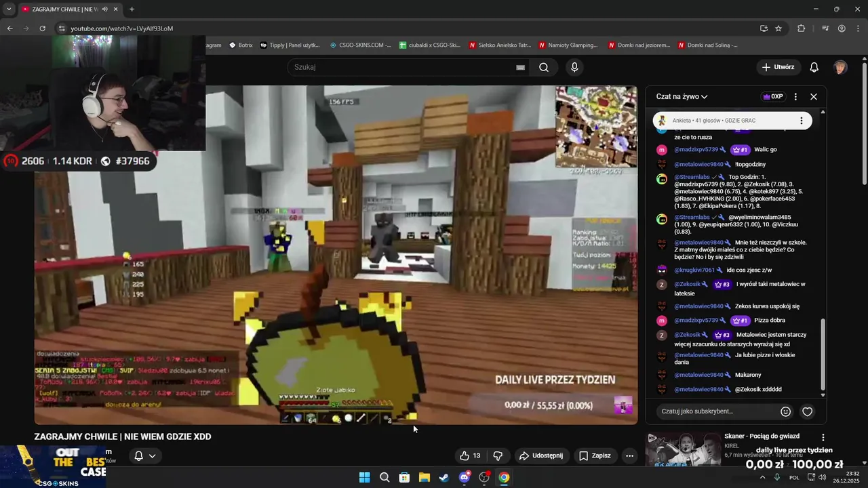Open Steam from taskbar

pyautogui.click(x=444, y=477)
